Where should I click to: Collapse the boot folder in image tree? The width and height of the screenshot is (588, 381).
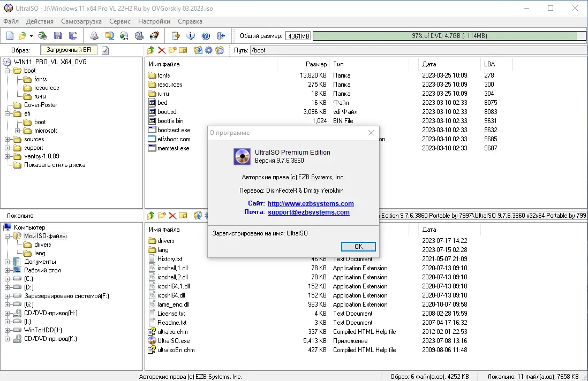pos(7,71)
